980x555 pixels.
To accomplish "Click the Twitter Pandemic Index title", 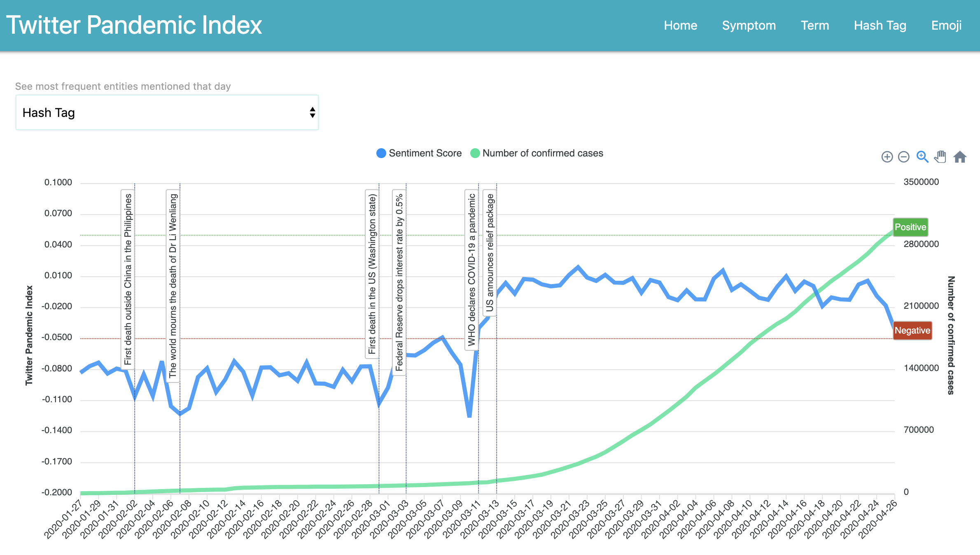I will point(134,26).
